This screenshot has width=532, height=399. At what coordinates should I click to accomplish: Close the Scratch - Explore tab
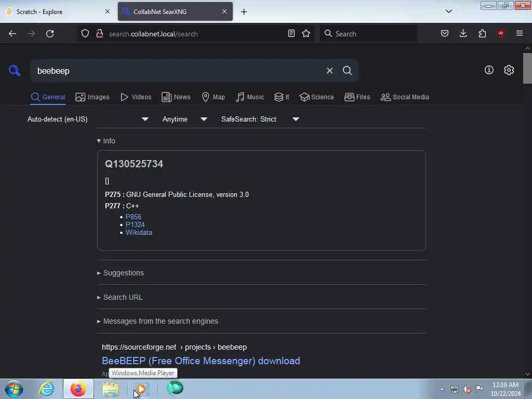(x=108, y=11)
